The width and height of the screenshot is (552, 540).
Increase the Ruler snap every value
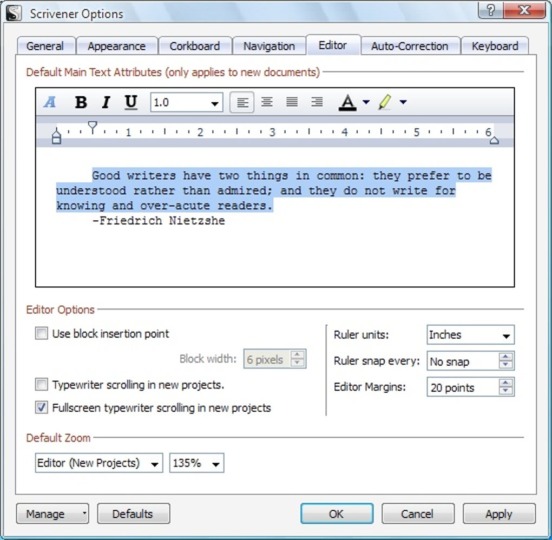pos(506,357)
